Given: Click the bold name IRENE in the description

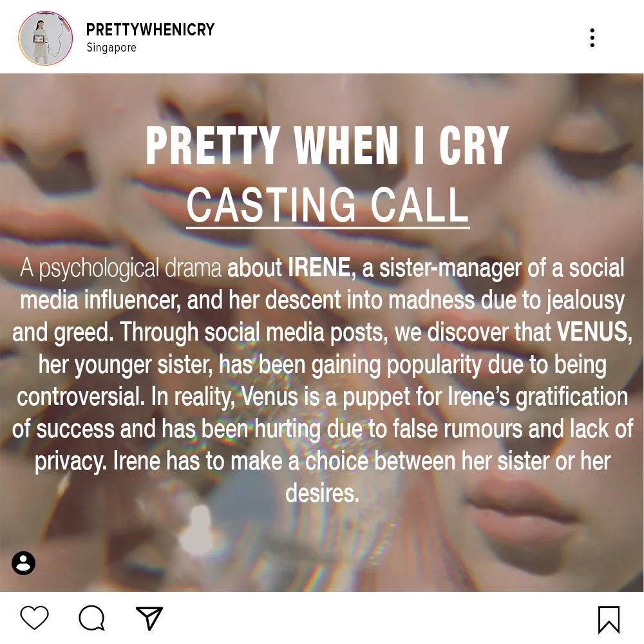Looking at the screenshot, I should pyautogui.click(x=319, y=268).
